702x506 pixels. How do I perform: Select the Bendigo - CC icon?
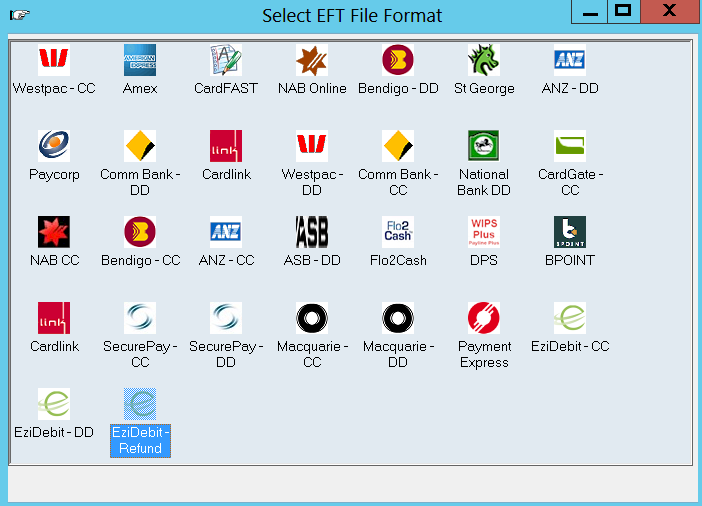pyautogui.click(x=140, y=232)
